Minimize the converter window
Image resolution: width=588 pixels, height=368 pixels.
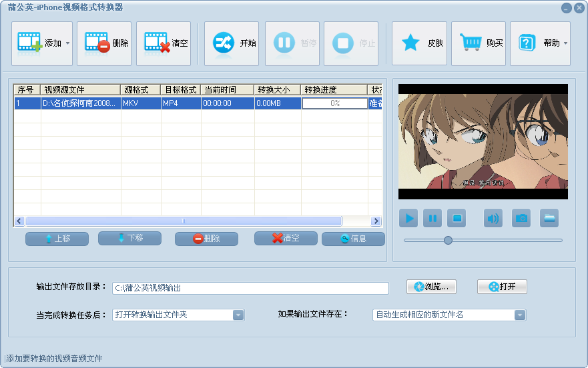click(x=567, y=8)
